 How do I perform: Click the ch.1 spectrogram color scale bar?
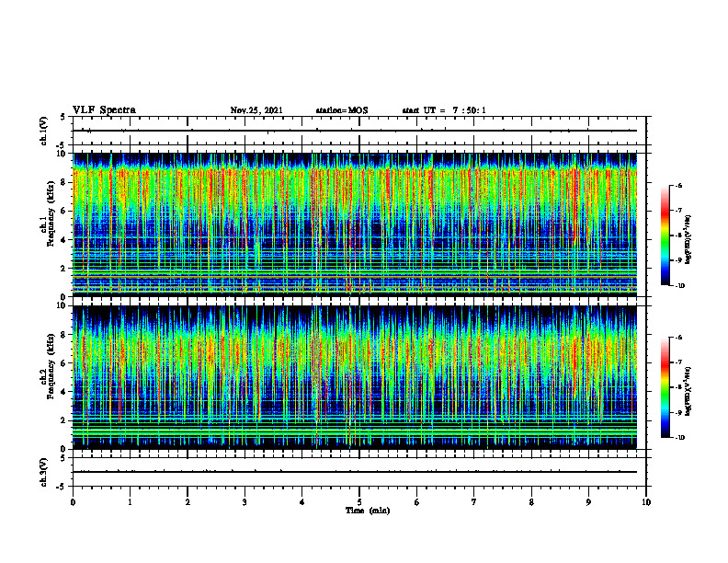(665, 236)
